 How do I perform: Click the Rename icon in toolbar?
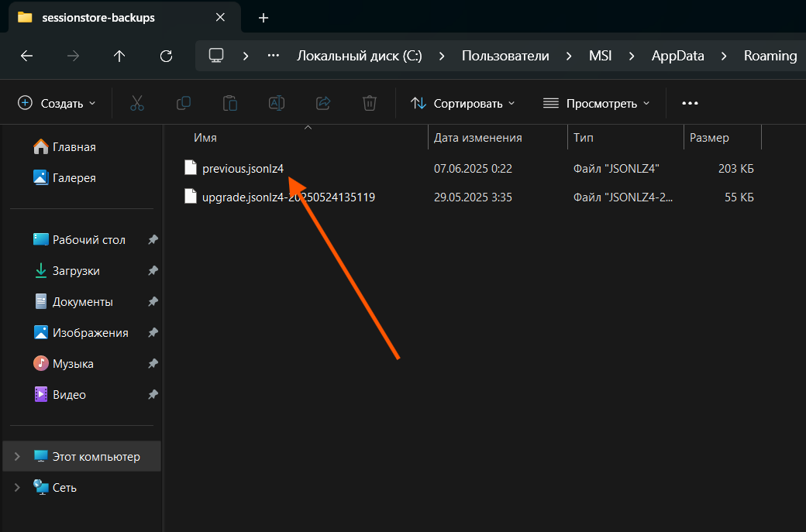(x=277, y=103)
